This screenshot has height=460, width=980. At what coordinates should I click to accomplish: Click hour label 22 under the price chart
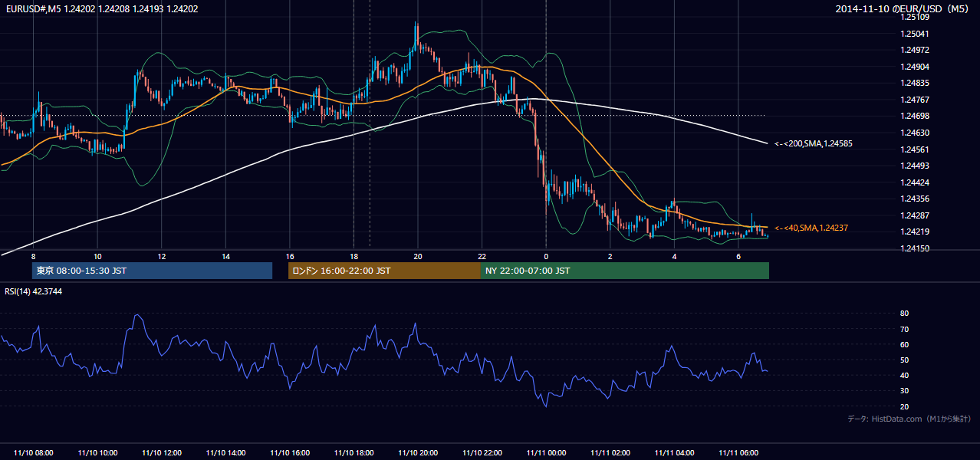(x=482, y=256)
